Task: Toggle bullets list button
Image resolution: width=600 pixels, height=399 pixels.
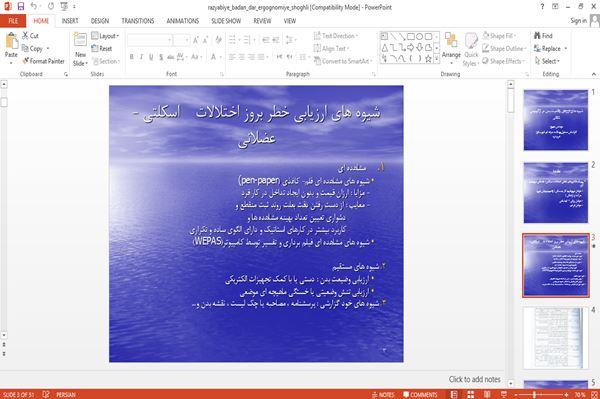Action: point(232,40)
